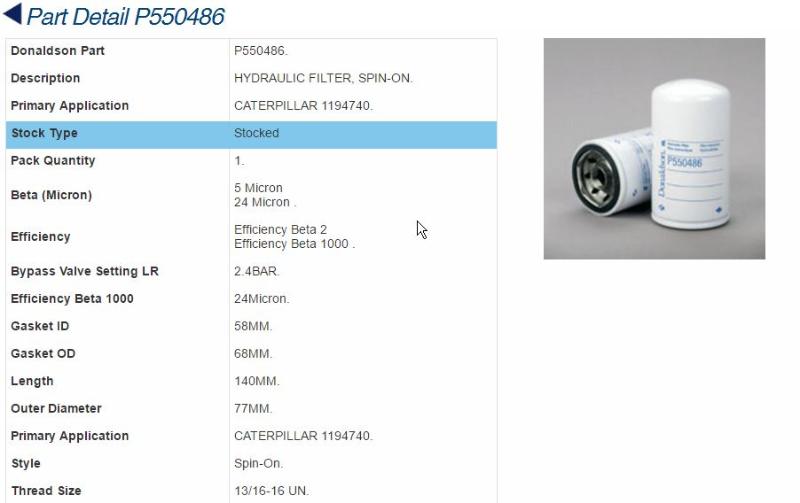Click the first CATERPILLAR 1194740 value
Viewport: 800px width, 503px height.
pyautogui.click(x=303, y=106)
